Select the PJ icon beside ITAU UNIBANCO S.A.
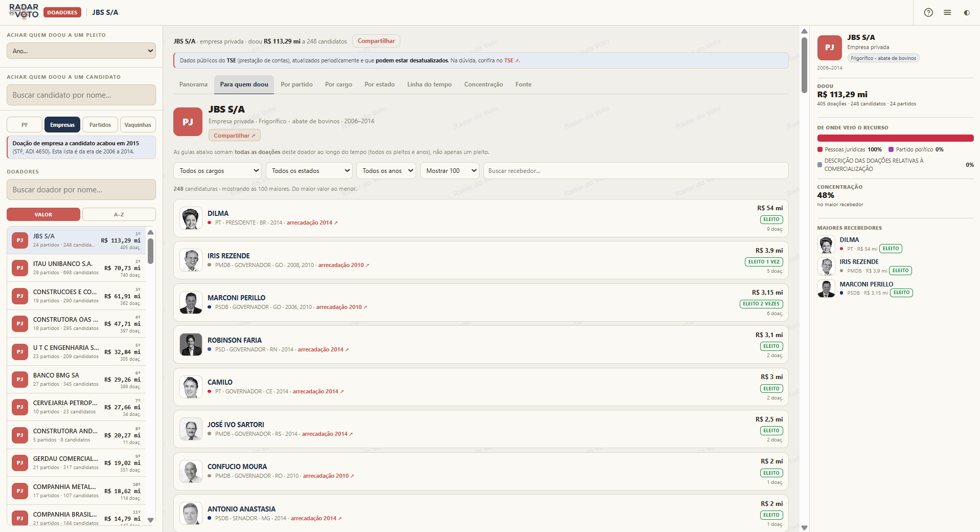This screenshot has width=980, height=532. click(20, 268)
